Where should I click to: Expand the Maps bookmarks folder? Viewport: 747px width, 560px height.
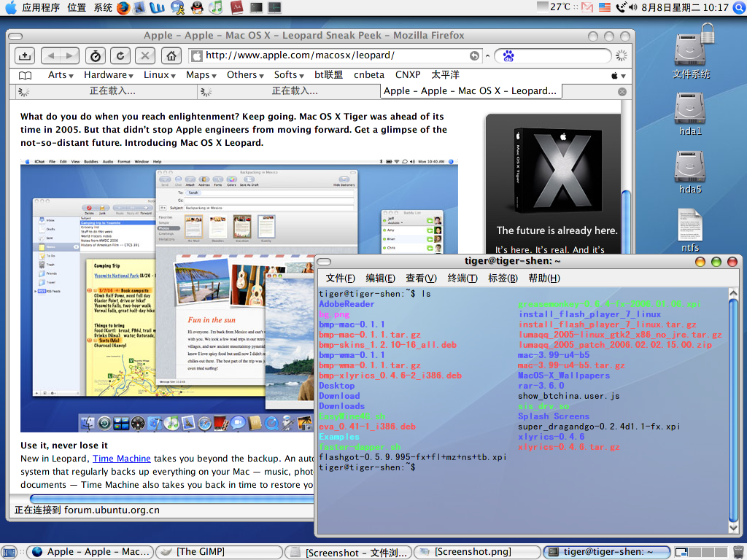[x=201, y=75]
